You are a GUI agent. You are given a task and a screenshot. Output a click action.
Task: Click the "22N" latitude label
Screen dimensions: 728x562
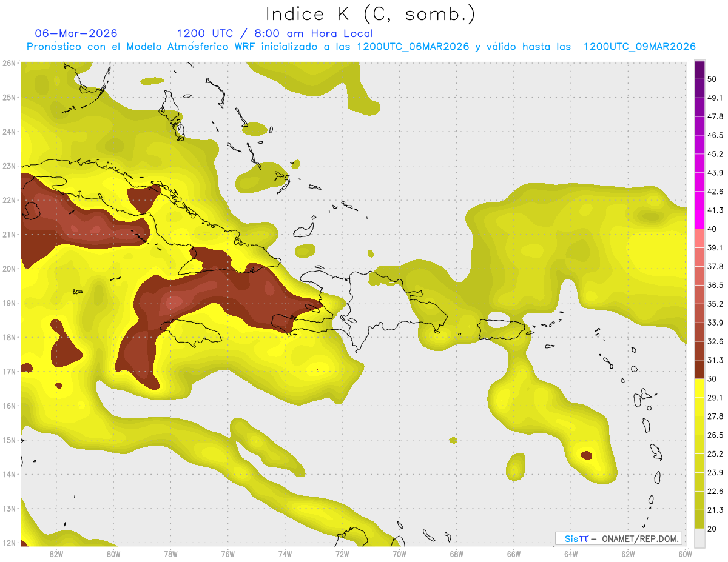8,200
